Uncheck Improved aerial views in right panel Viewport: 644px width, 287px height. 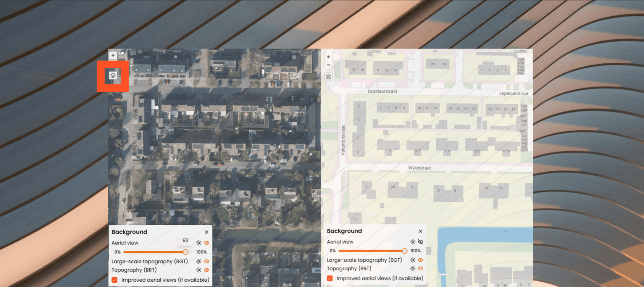click(330, 278)
